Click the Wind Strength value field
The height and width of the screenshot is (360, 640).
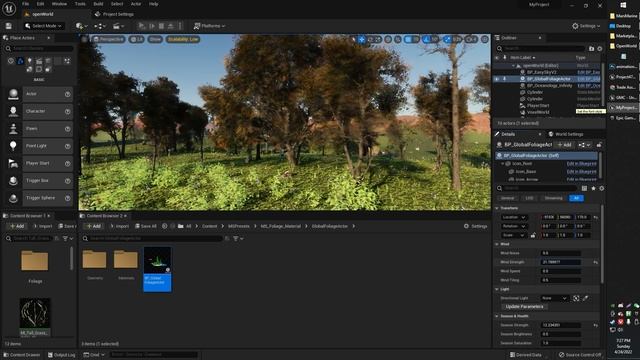click(x=560, y=262)
